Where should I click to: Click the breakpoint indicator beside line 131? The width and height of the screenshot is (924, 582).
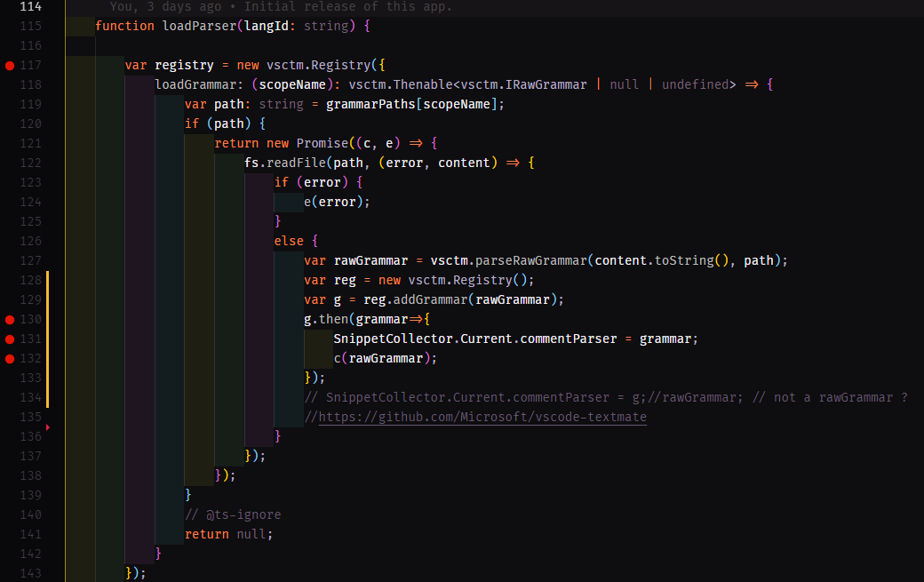[8, 338]
